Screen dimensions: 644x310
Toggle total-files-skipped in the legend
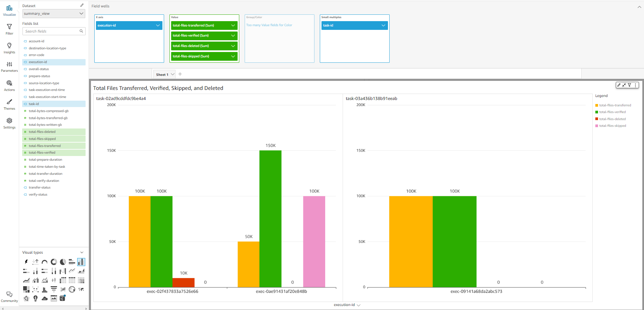point(611,125)
